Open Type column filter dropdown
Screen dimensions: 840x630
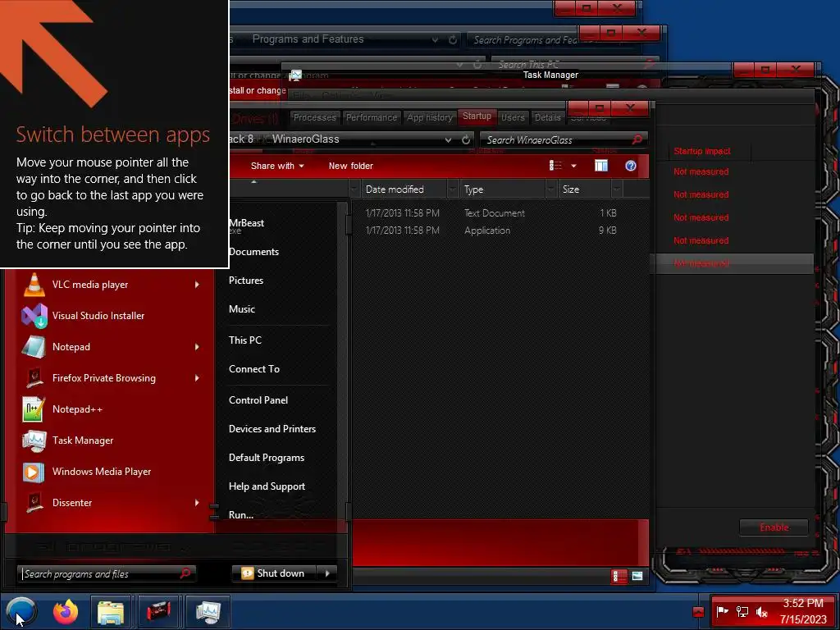(x=551, y=189)
